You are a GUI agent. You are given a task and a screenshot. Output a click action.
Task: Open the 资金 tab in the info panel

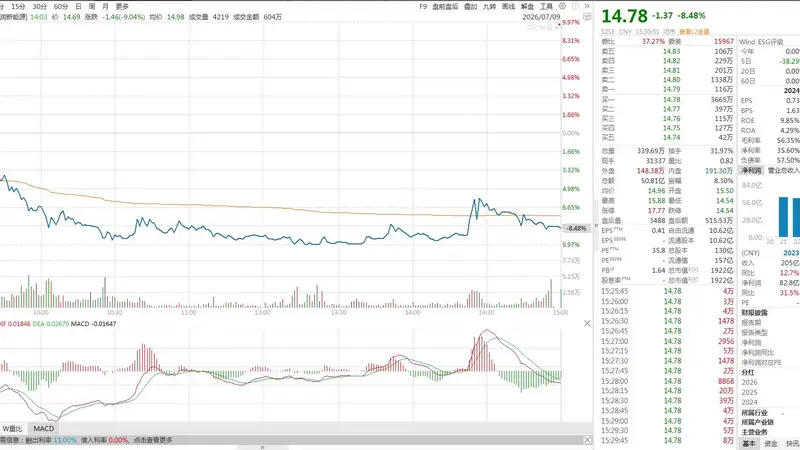[771, 444]
